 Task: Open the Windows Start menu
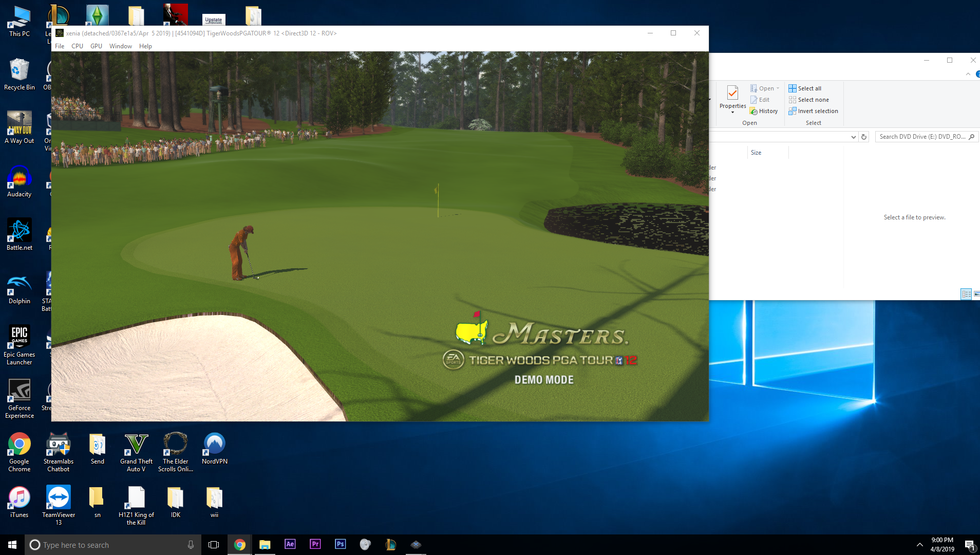tap(12, 545)
